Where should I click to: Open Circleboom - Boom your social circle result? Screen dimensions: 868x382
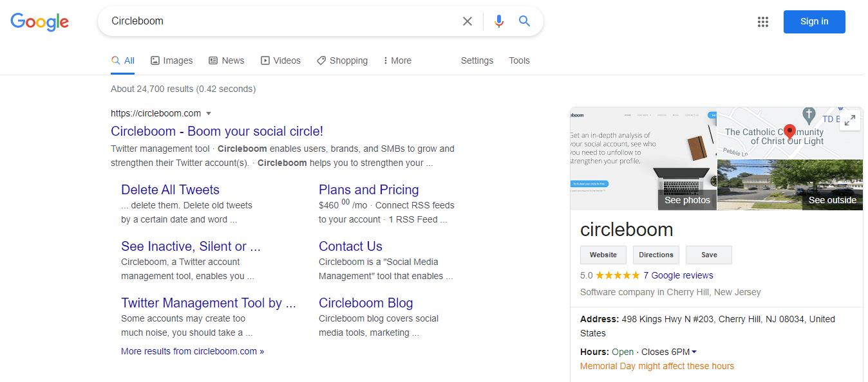coord(217,131)
